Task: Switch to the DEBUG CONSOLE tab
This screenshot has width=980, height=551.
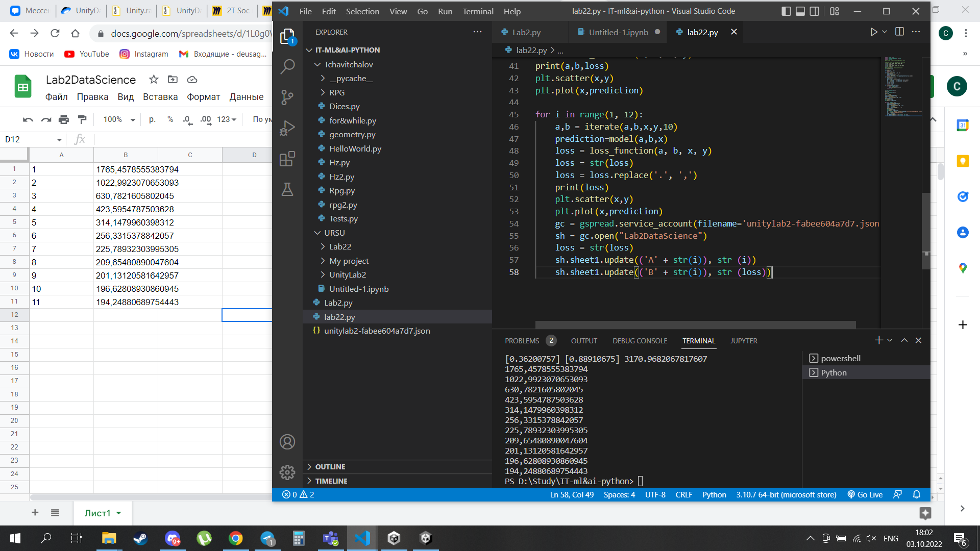Action: (x=640, y=341)
